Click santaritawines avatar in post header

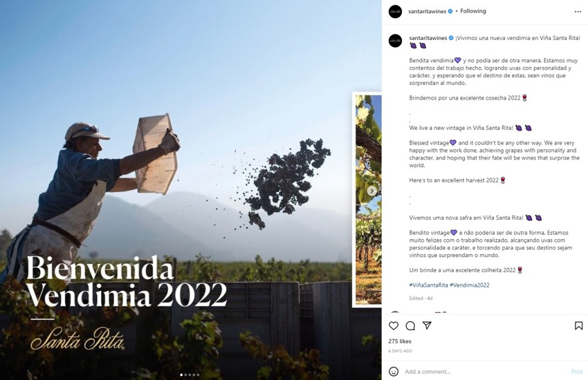coord(395,12)
